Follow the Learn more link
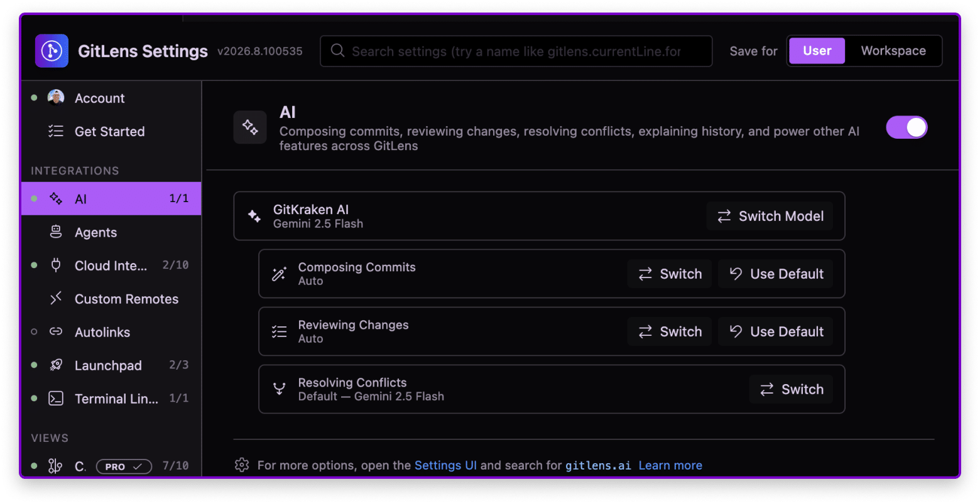The image size is (980, 504). tap(670, 465)
